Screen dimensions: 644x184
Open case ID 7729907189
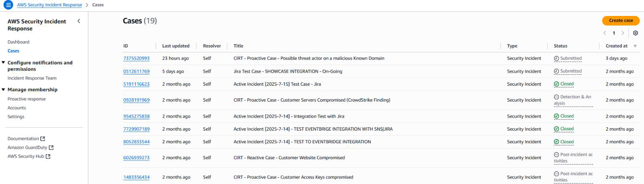[x=136, y=129]
